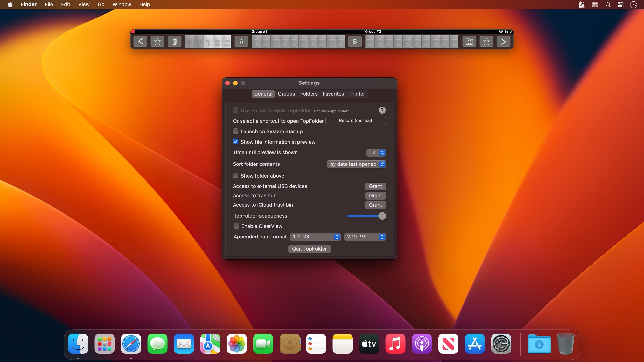Click the left arrow button in TopFolder bar
The image size is (644, 362).
pos(141,41)
